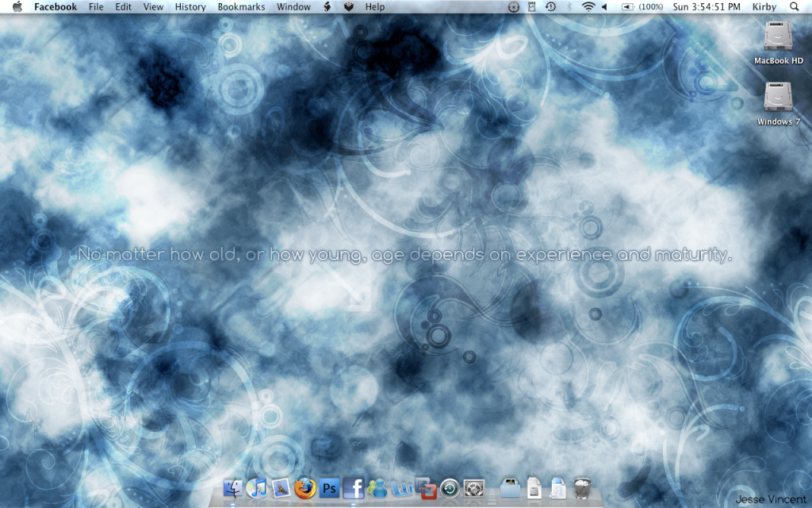
Task: Launch Photoshop from the Dock
Action: pos(329,488)
